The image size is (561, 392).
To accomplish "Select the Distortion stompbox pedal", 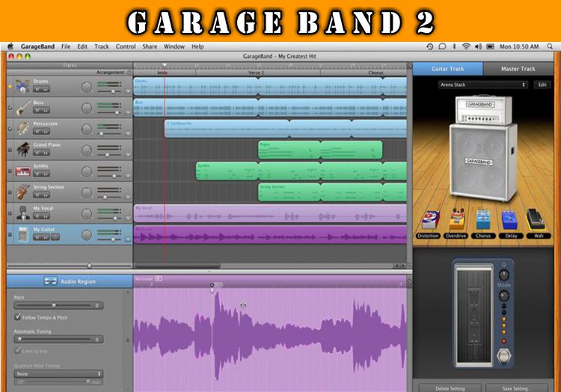I will tap(430, 220).
